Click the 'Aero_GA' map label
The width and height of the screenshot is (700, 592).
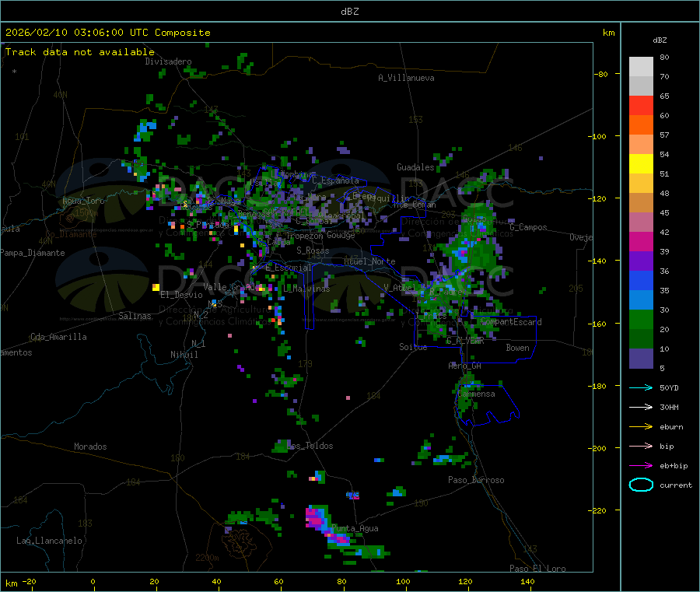coord(464,366)
